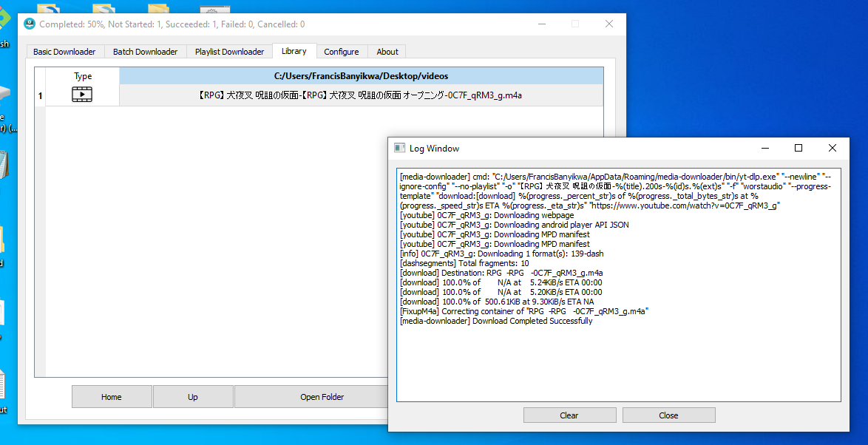Switch to the Basic Downloader tab
The width and height of the screenshot is (868, 445).
point(64,52)
